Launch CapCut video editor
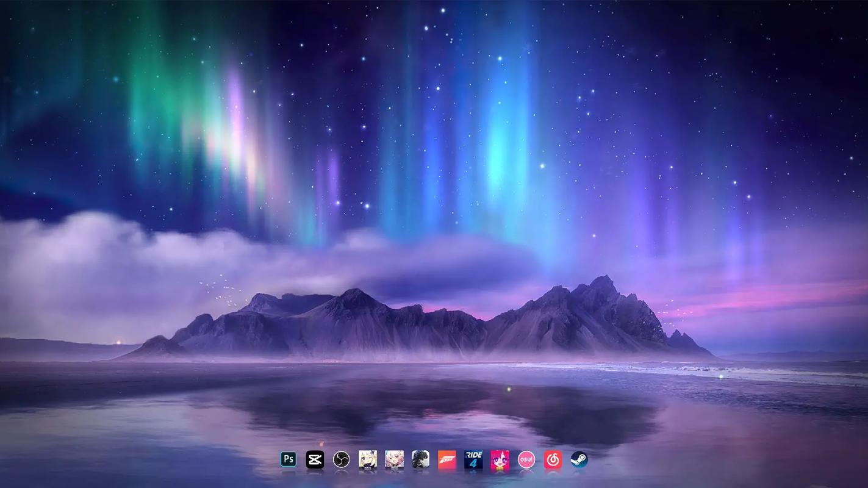Image resolution: width=868 pixels, height=488 pixels. [315, 459]
